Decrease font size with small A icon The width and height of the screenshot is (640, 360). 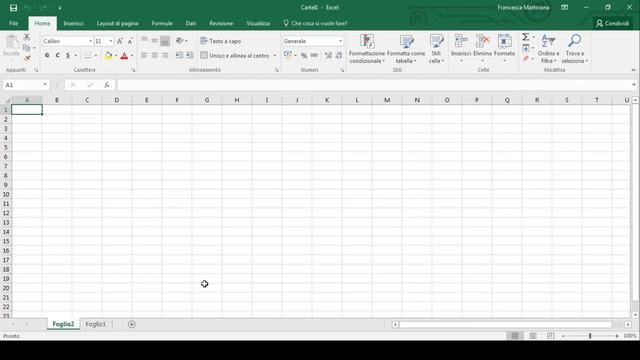point(130,41)
